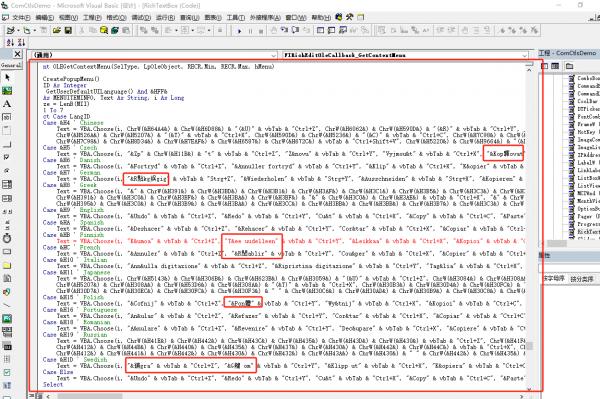Select the PictureBox tool in toolbox

pyautogui.click(x=7, y=91)
